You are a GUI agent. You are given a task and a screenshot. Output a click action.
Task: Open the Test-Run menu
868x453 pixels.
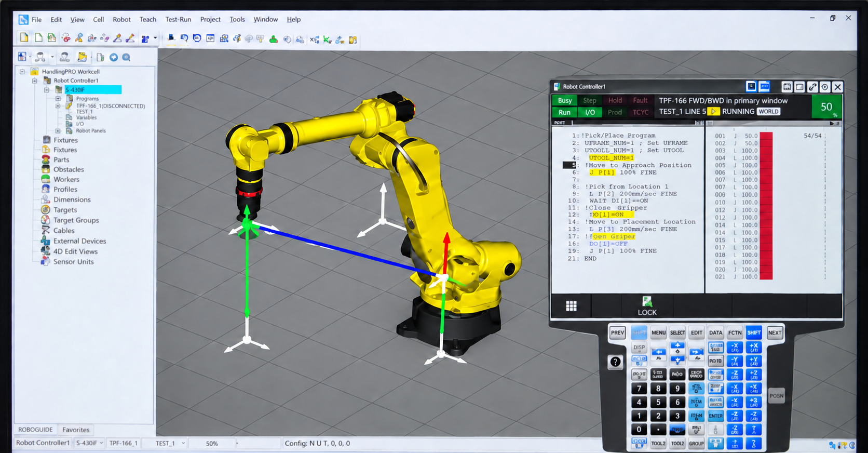(178, 20)
